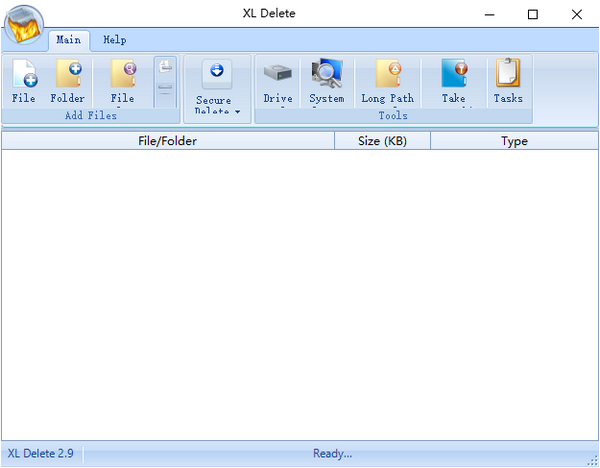Click inside the empty file list area
The width and height of the screenshot is (600, 468).
pos(300,290)
